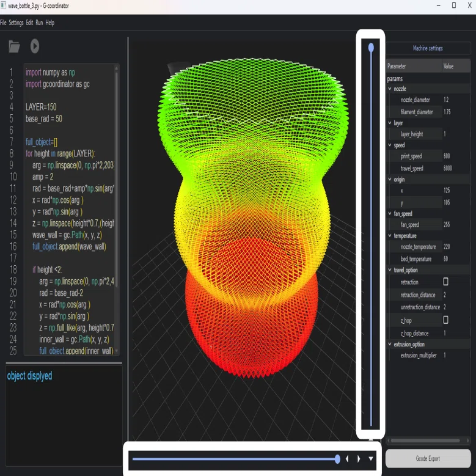Click code line import numpy as np
The height and width of the screenshot is (476, 476).
(x=50, y=73)
